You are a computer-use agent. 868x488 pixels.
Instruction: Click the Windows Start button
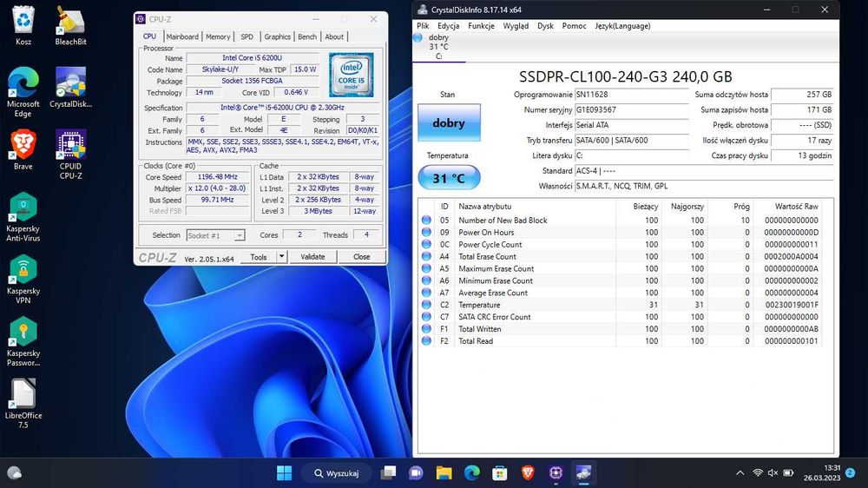(x=284, y=472)
